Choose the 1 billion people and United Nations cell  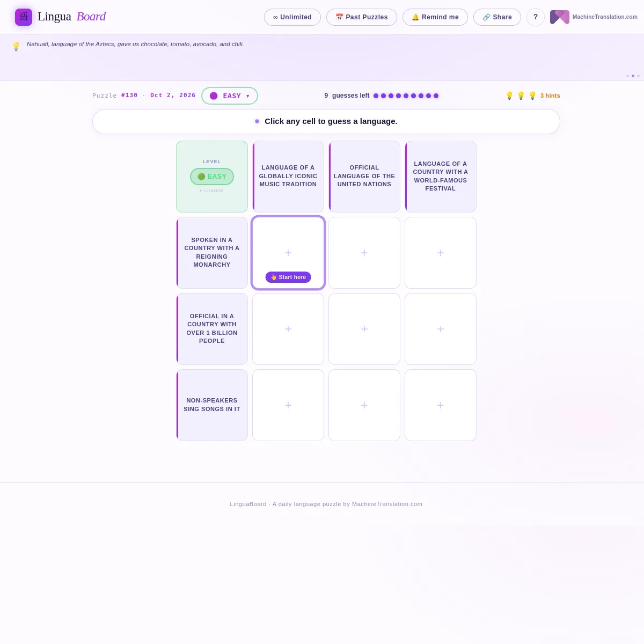[x=364, y=329]
